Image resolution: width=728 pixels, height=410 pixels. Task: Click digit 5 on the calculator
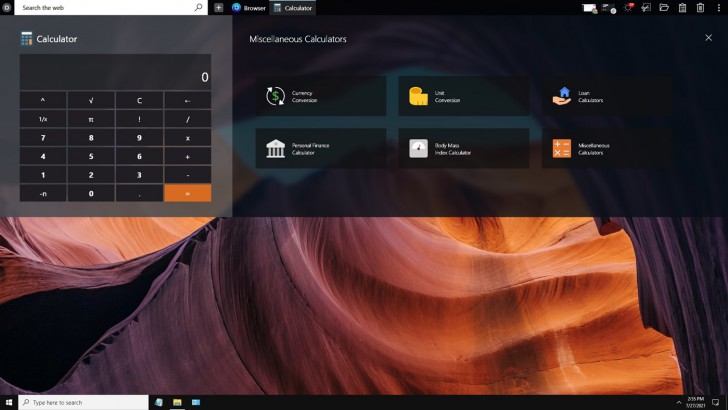coord(91,156)
